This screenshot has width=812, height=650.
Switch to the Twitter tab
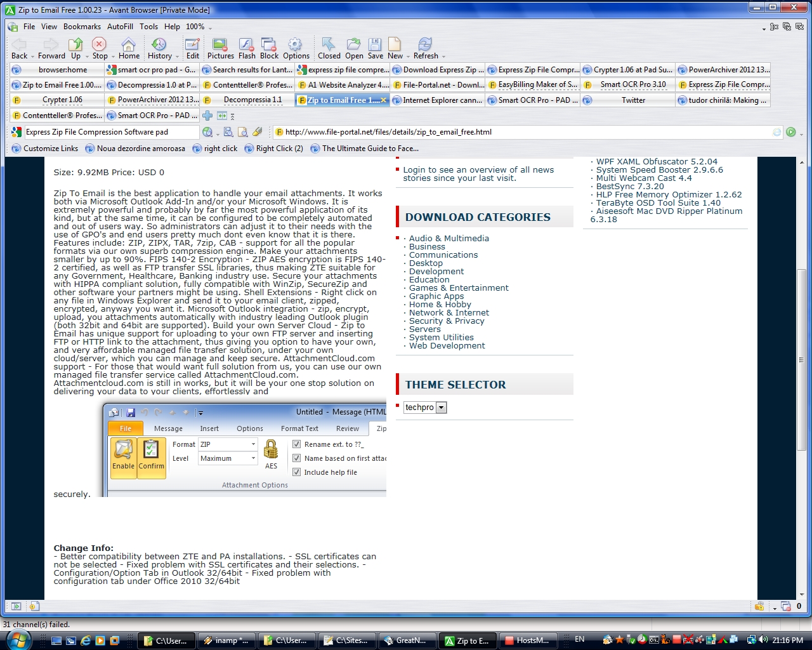627,100
